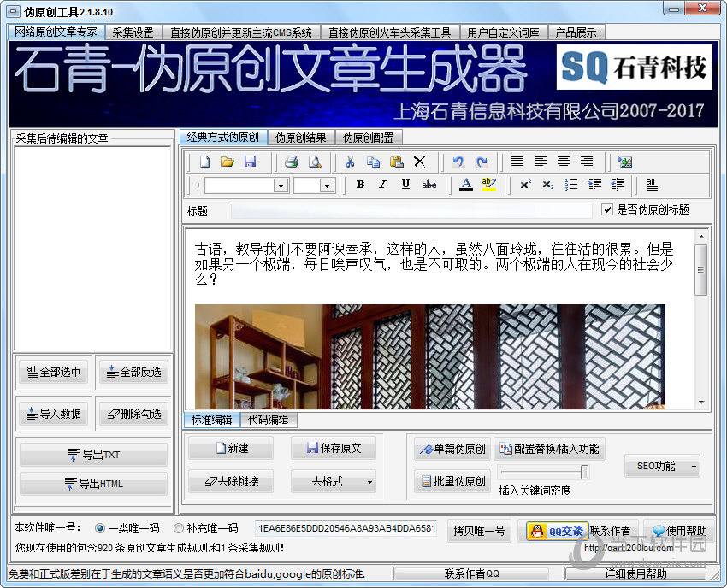Open the 直接伪原创并更新主流CMS系统 tab
This screenshot has width=727, height=588.
[241, 32]
